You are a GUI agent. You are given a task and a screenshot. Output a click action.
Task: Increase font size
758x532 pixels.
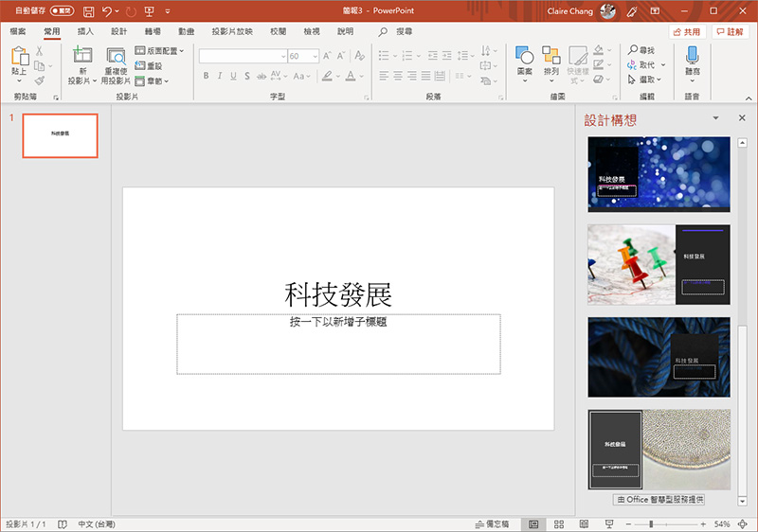pyautogui.click(x=327, y=56)
